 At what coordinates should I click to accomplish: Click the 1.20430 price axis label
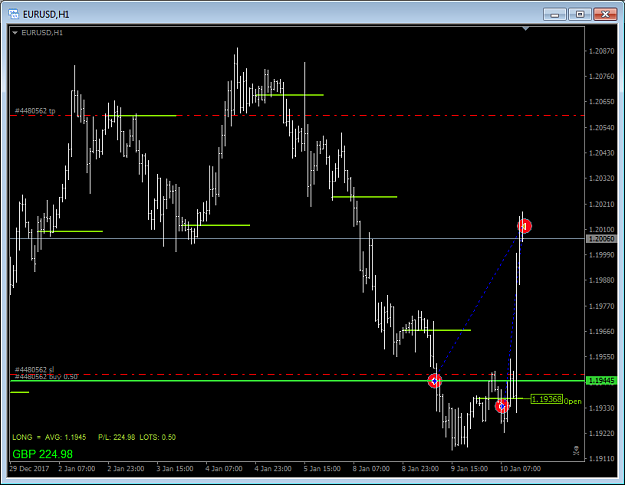(602, 153)
